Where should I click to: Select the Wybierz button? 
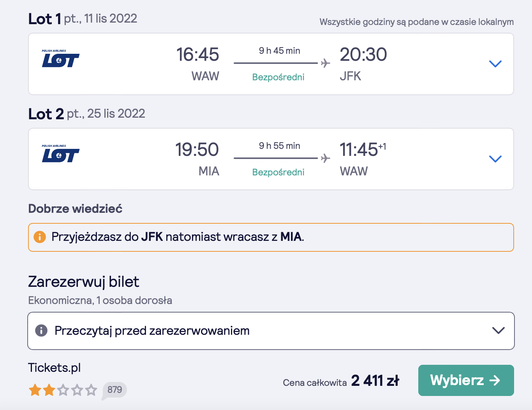tap(466, 380)
